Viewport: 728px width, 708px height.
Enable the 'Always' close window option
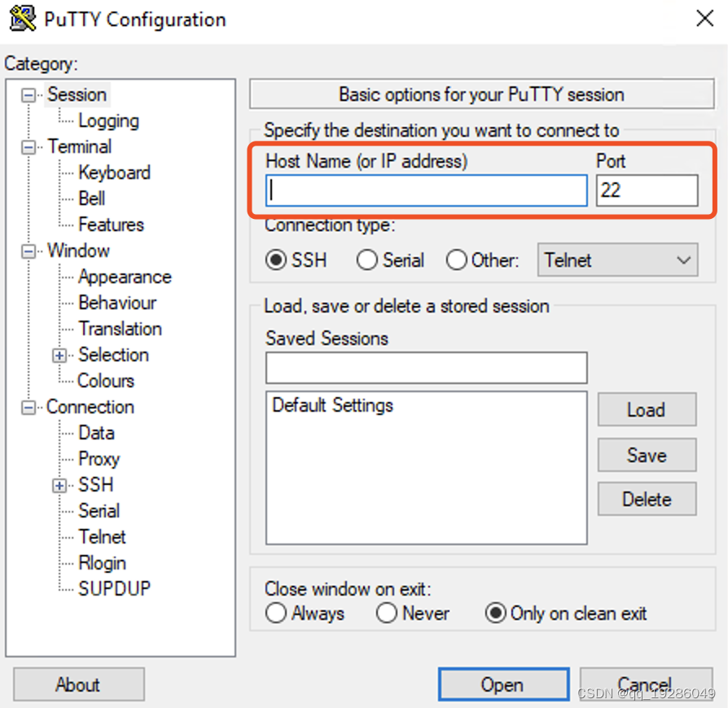pos(276,614)
